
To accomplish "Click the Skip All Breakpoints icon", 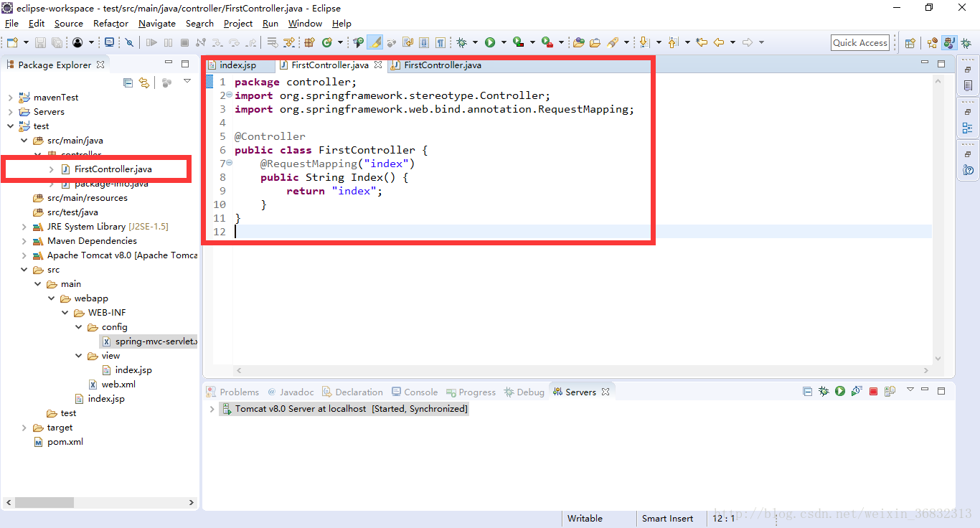I will tap(129, 43).
